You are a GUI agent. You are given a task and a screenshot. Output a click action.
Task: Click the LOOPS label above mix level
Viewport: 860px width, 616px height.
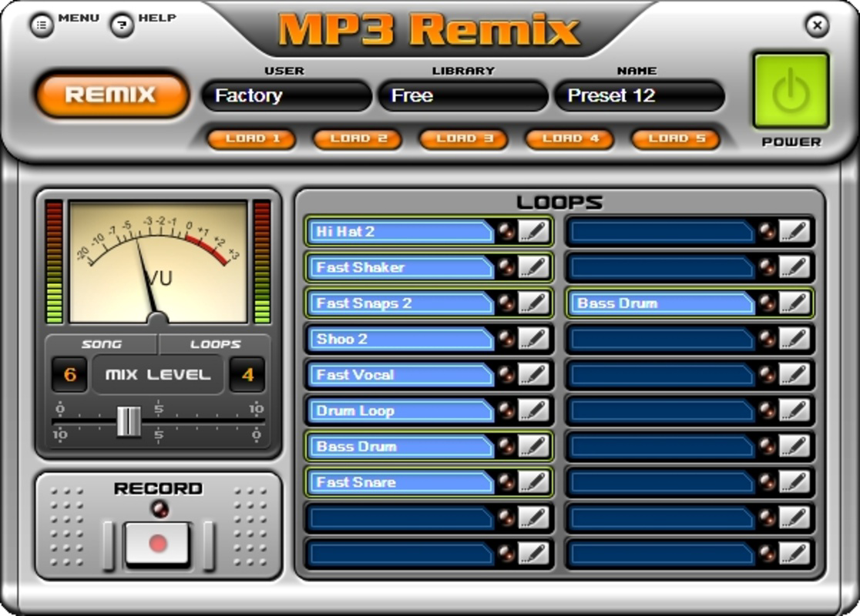[x=216, y=344]
